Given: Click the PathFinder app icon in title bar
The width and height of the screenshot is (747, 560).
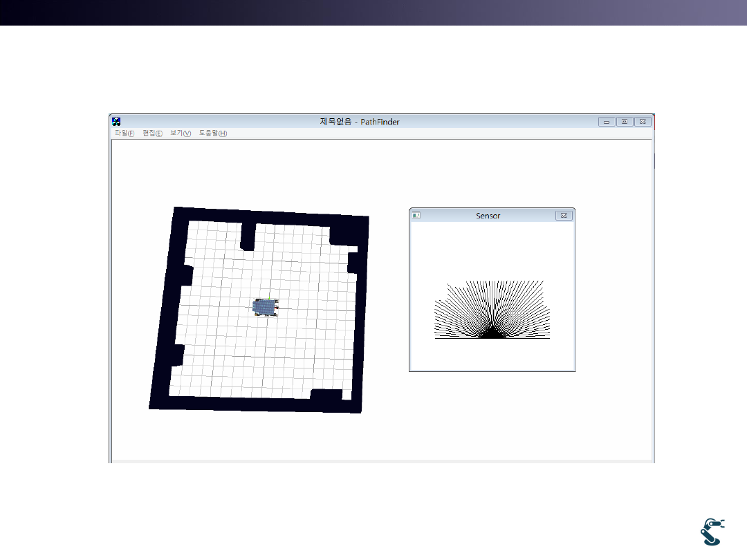Looking at the screenshot, I should (x=116, y=122).
